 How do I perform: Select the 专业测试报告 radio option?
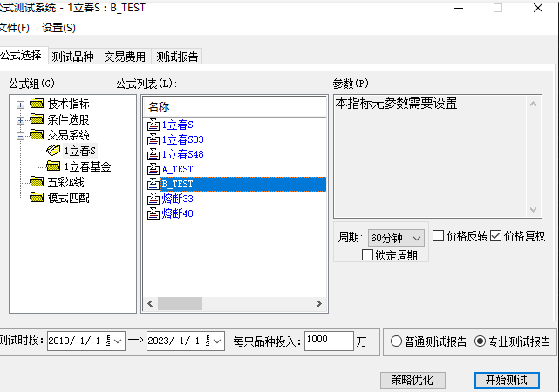(x=481, y=341)
